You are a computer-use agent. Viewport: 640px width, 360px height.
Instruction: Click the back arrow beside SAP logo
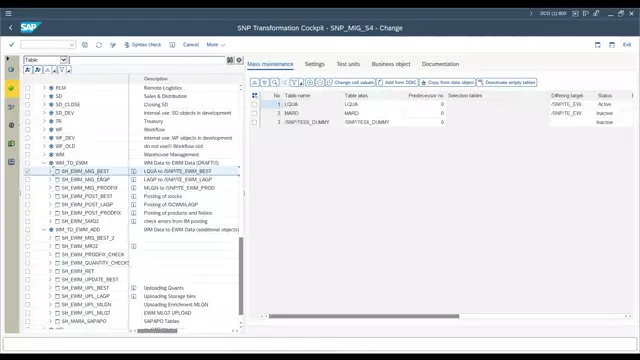11,28
